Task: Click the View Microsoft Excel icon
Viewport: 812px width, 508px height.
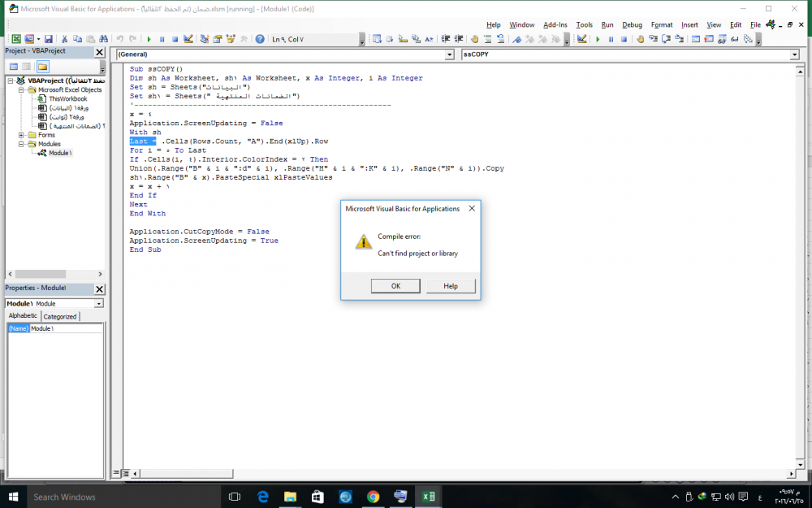Action: (x=16, y=39)
